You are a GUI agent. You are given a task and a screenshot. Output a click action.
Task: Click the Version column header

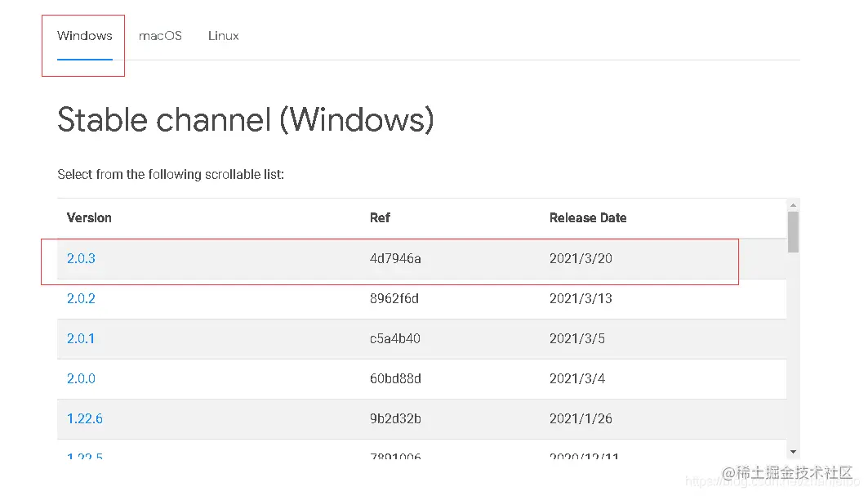(89, 217)
